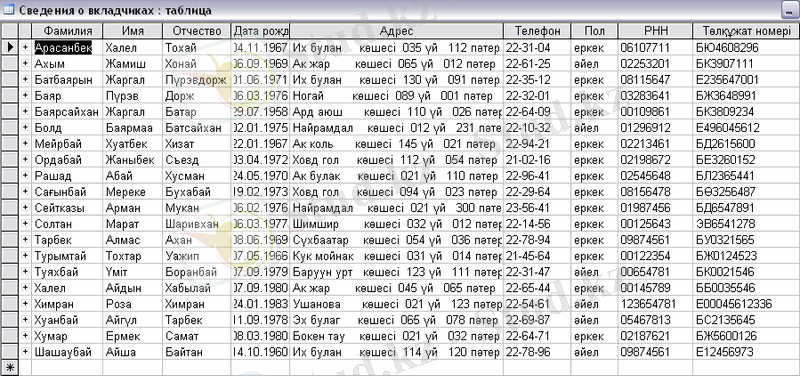The height and width of the screenshot is (376, 800).
Task: Click the passport cell БК3809234
Action: click(x=746, y=112)
